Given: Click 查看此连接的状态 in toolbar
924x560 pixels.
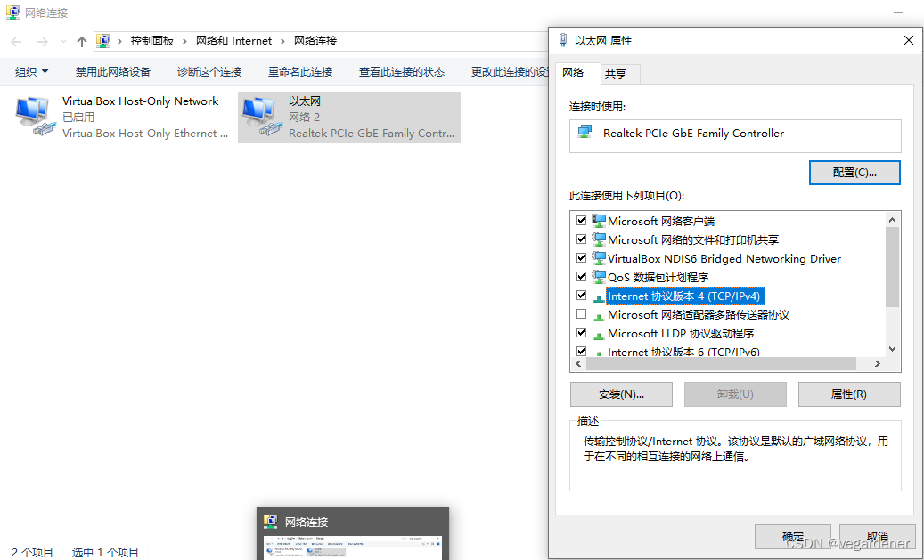Looking at the screenshot, I should coord(402,72).
